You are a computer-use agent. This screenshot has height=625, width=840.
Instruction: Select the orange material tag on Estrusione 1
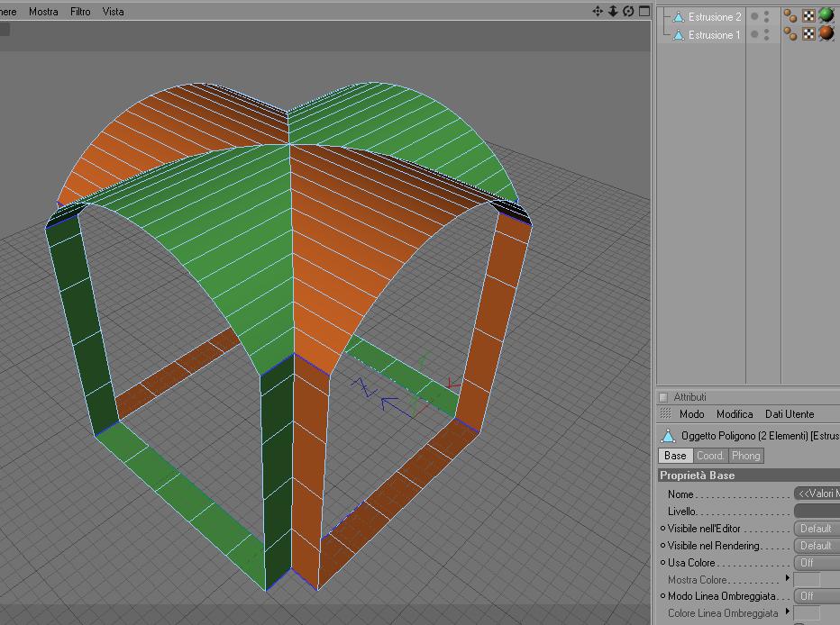pos(826,33)
